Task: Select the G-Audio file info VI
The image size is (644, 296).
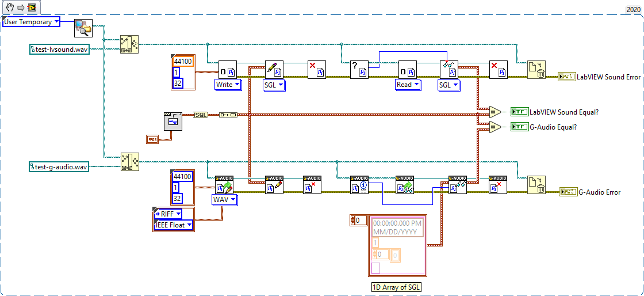Action: 360,185
